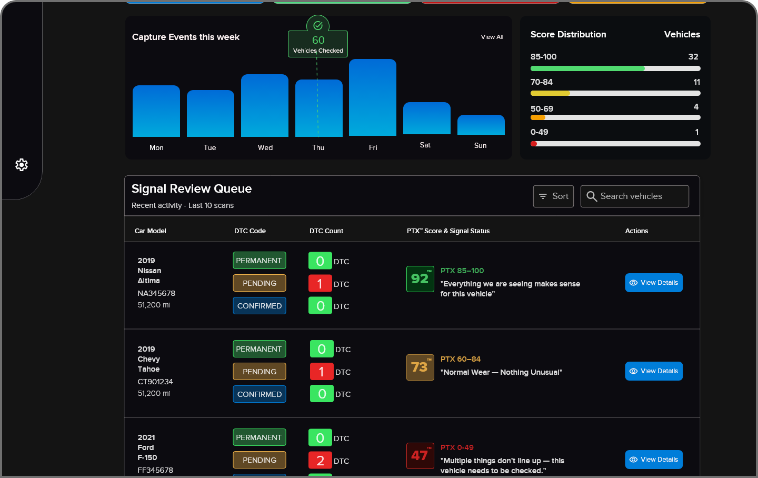Click the PTX 73 score badge
This screenshot has width=758, height=478.
pos(420,368)
